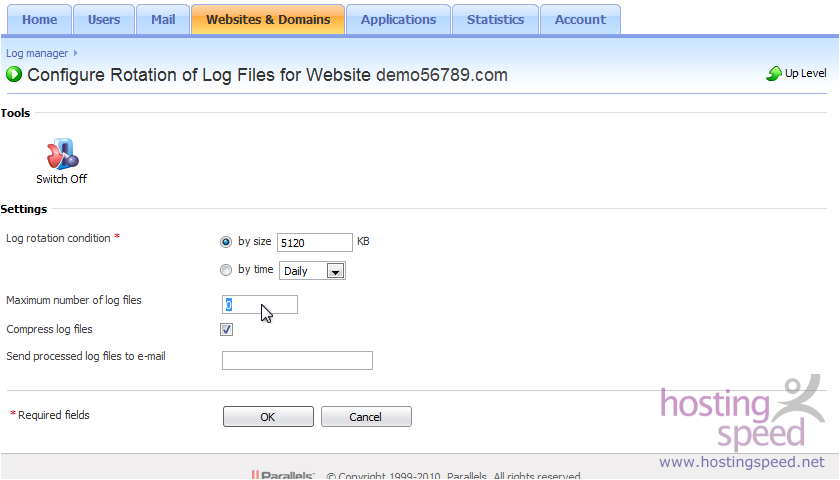Screen dimensions: 840x480
Task: Select the 'by time' rotation radio button
Action: click(225, 270)
